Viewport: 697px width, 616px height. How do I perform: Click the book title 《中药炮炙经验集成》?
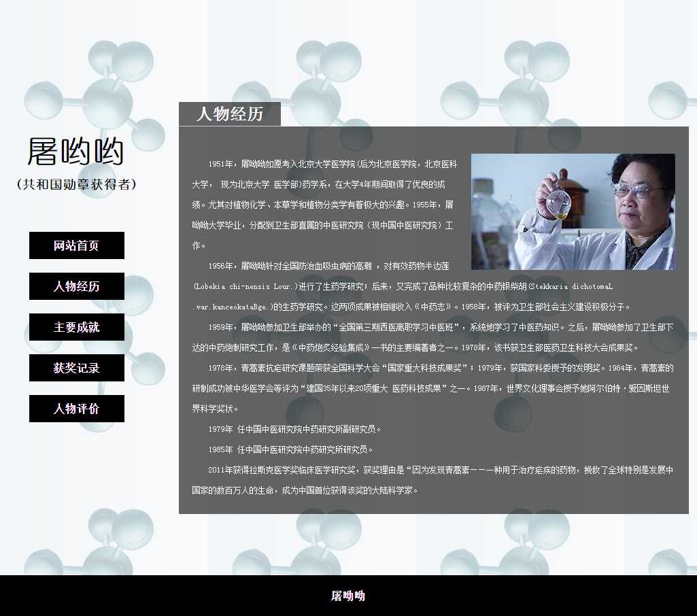(x=330, y=347)
